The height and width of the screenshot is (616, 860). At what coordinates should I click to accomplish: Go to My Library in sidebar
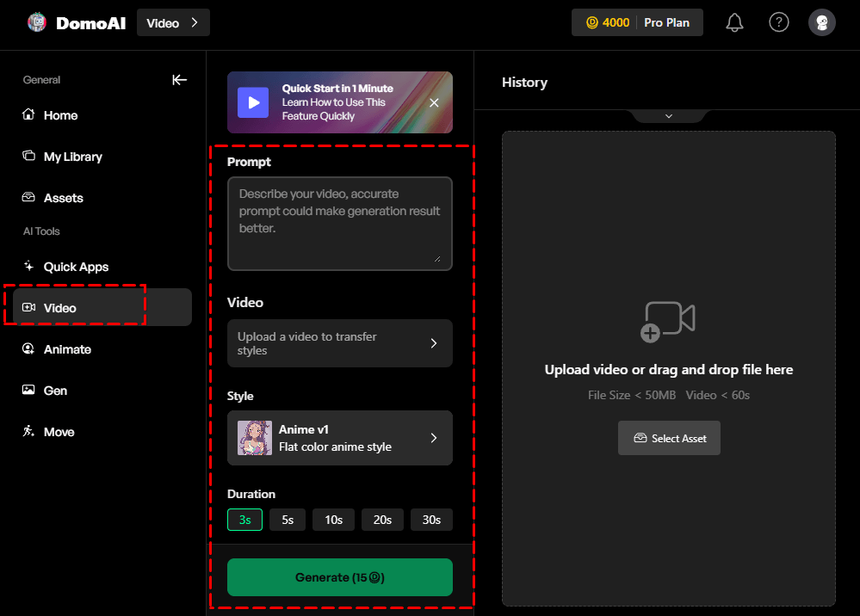[72, 157]
